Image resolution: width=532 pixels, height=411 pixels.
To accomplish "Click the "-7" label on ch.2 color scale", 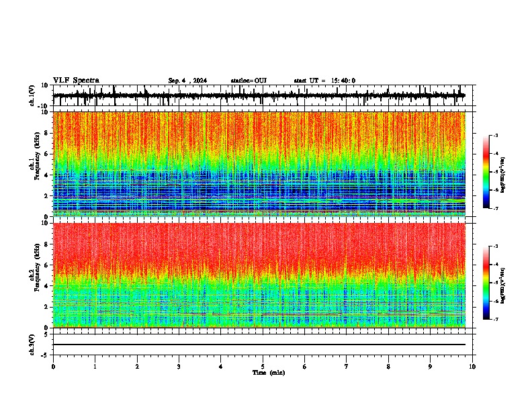I will coord(496,319).
